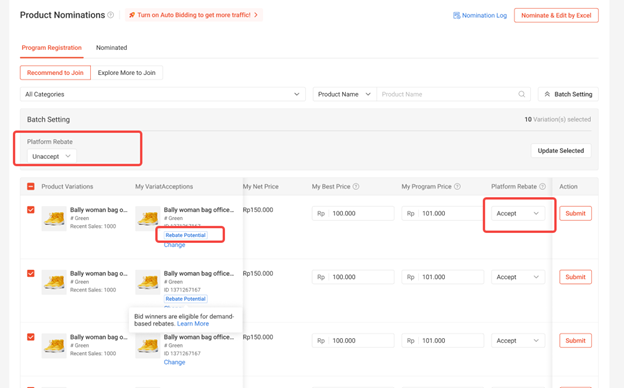Submit the first product row
This screenshot has width=624, height=388.
coord(575,213)
